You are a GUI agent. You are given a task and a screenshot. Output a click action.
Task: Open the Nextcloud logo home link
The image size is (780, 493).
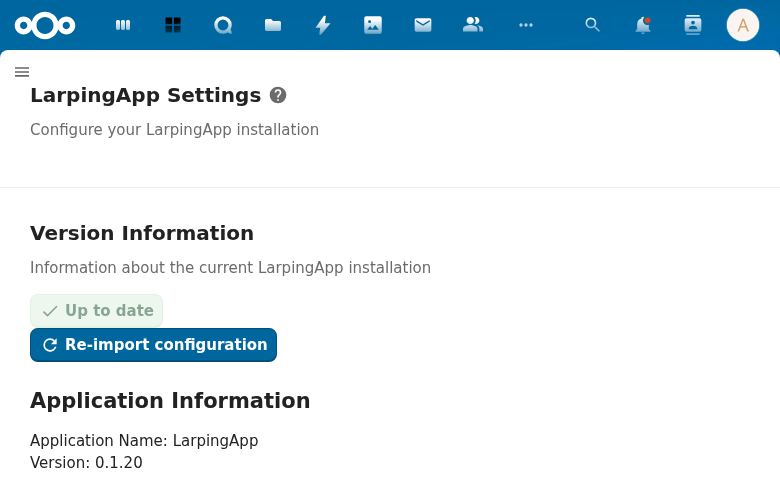[x=45, y=25]
